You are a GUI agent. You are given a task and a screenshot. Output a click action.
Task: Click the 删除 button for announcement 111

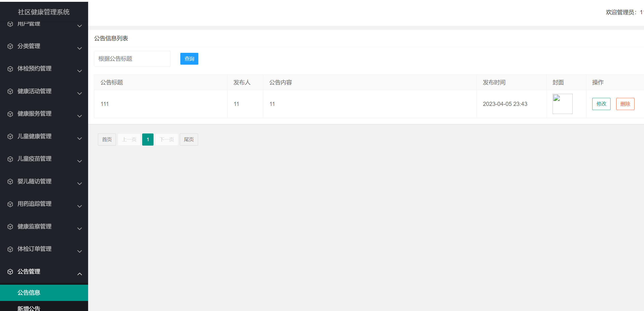[x=625, y=104]
